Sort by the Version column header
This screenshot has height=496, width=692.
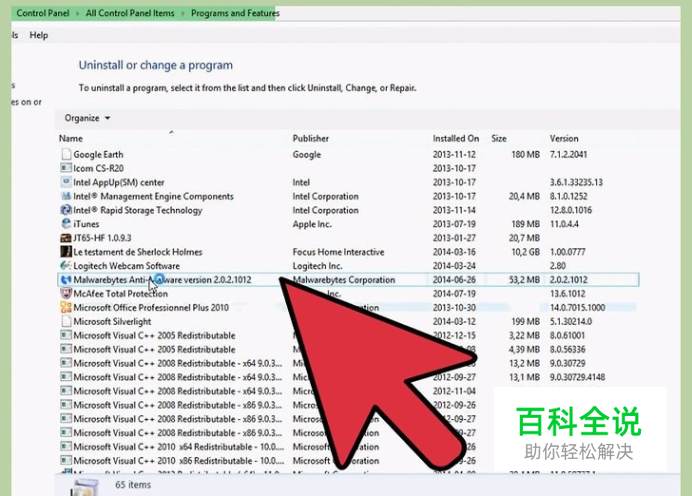[564, 139]
